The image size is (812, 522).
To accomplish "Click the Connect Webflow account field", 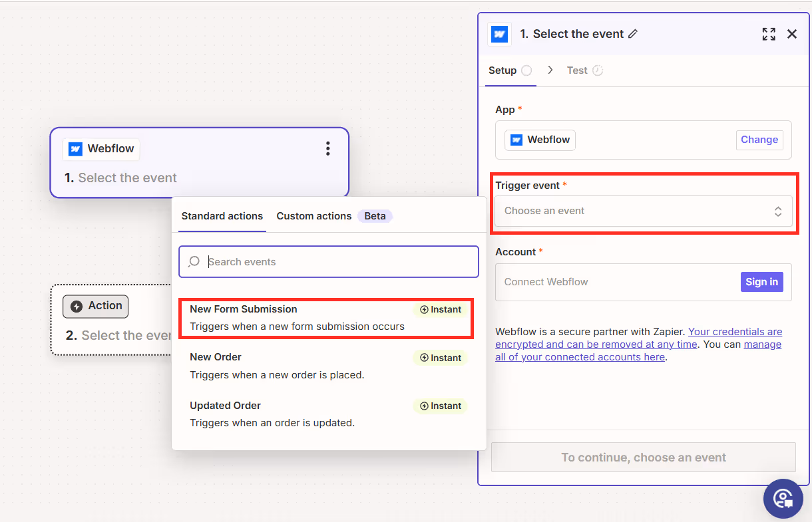I will (644, 282).
